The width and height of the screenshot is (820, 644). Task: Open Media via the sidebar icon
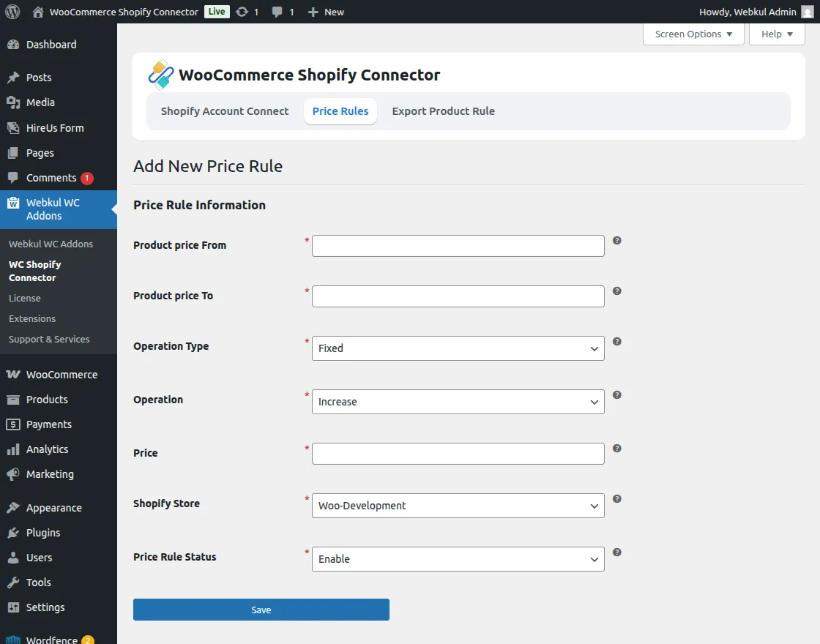click(x=15, y=102)
